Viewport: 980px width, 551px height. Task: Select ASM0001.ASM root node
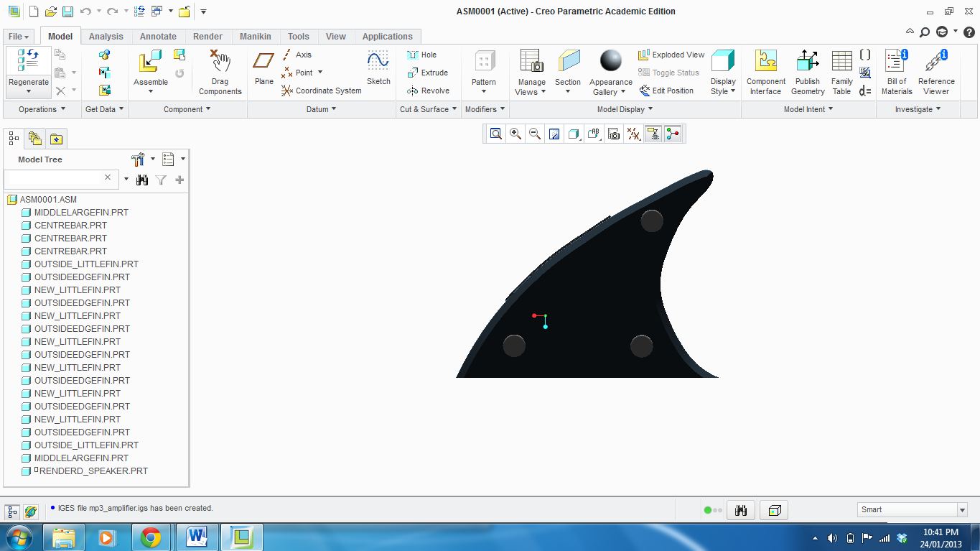(48, 200)
